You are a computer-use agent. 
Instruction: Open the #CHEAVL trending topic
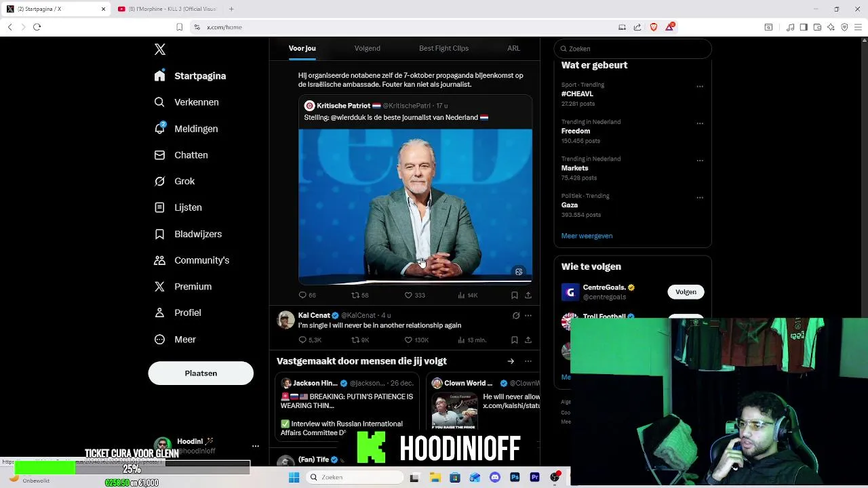click(x=577, y=94)
